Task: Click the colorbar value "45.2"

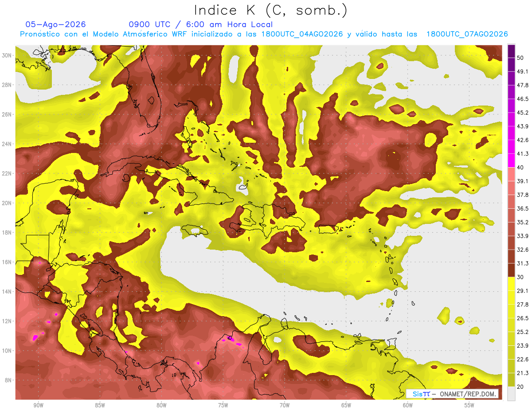Action: coord(522,113)
